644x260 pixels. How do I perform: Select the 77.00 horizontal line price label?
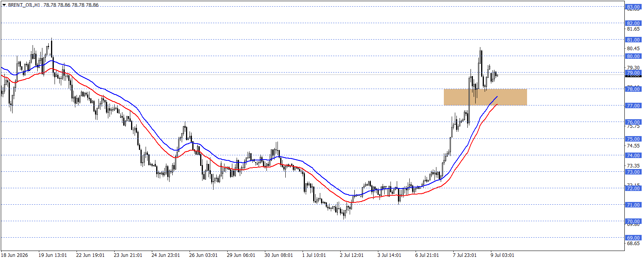pyautogui.click(x=633, y=105)
